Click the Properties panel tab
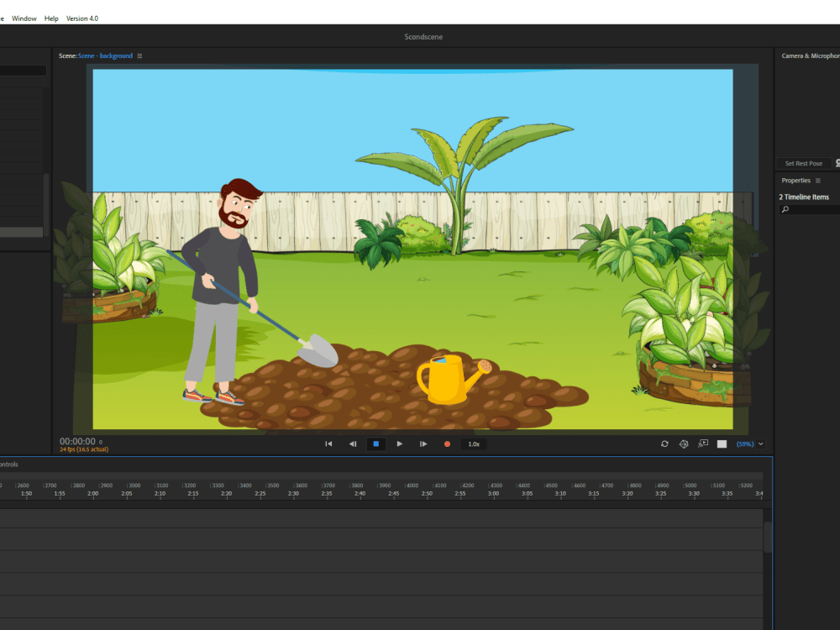The height and width of the screenshot is (630, 840). click(795, 181)
